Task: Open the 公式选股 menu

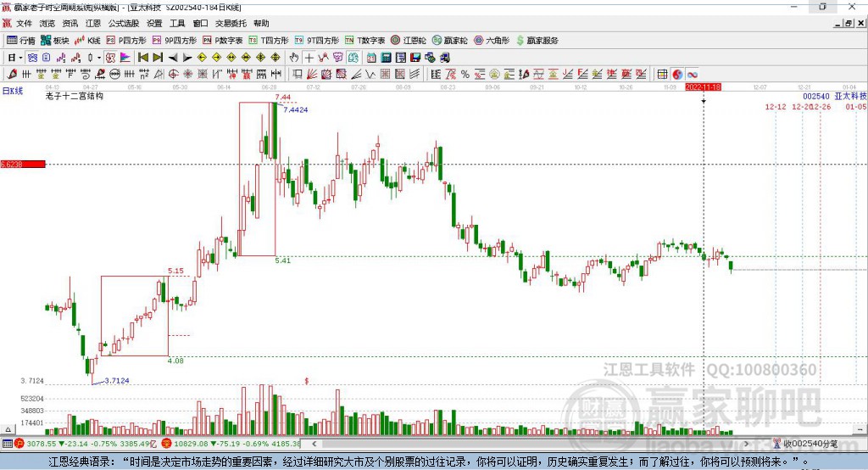Action: (124, 23)
